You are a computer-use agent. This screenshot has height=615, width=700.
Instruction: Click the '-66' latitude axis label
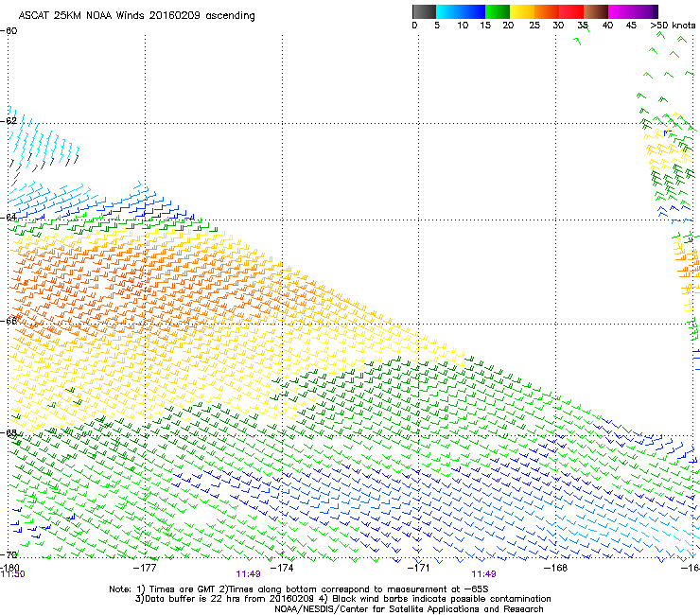9,321
